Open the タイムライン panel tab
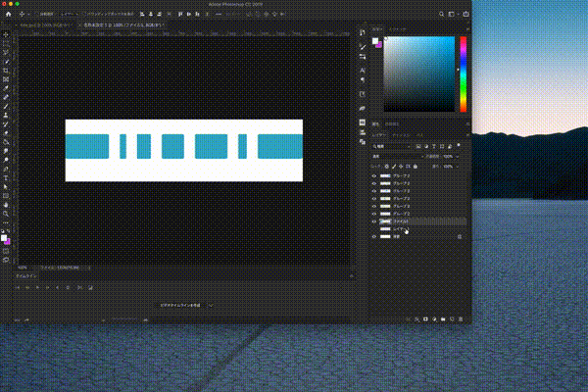The image size is (588, 392). coord(26,276)
